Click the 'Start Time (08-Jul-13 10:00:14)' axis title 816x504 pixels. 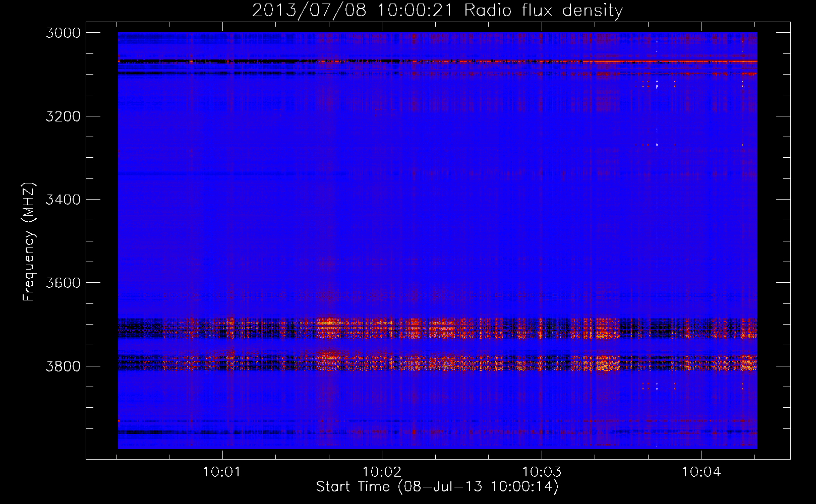(x=437, y=487)
